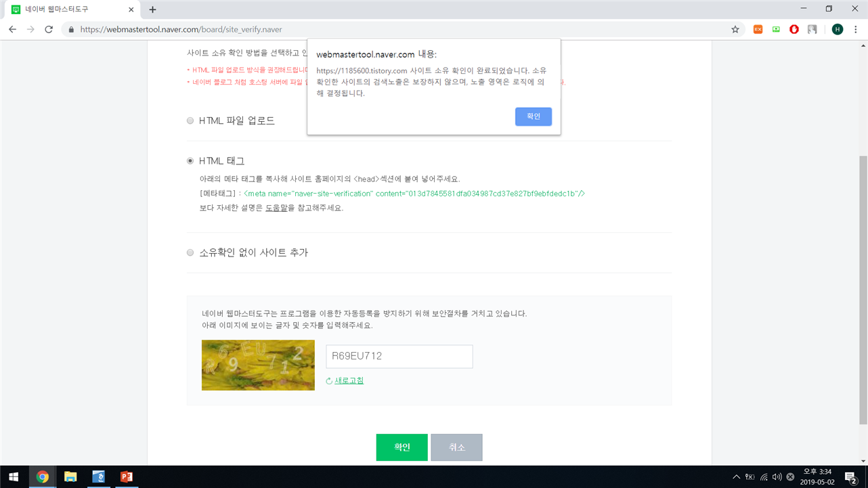Viewport: 868px width, 488px height.
Task: Select 소유확인 없이 사이트 추가 radio option
Action: pyautogui.click(x=190, y=252)
